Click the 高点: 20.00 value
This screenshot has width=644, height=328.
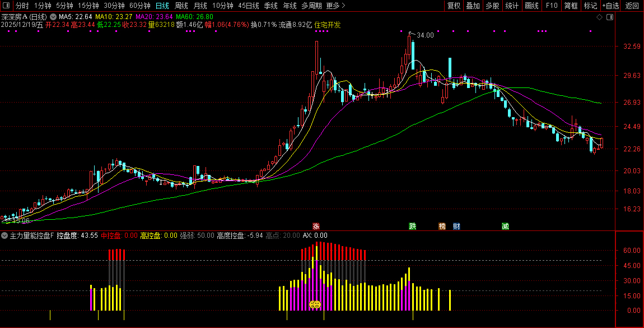coord(283,235)
